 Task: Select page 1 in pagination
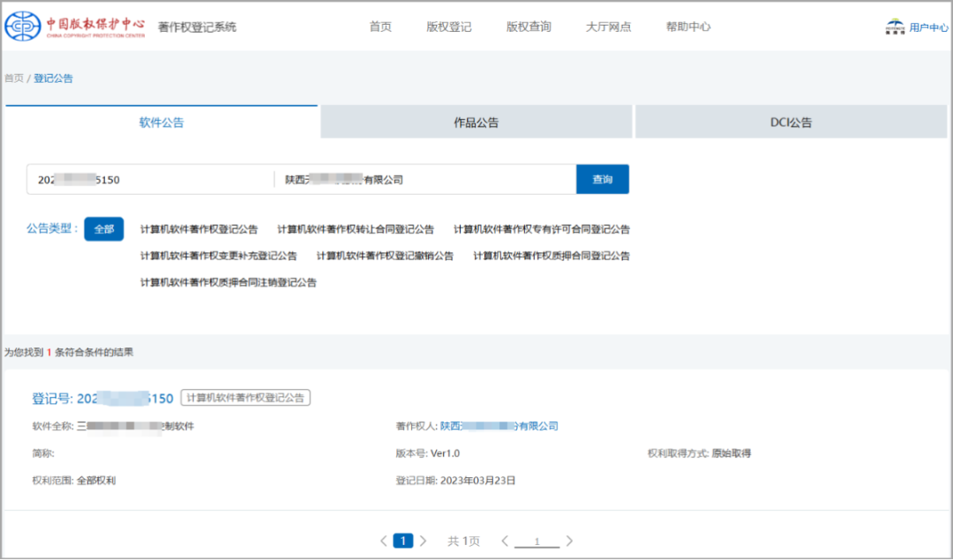coord(403,541)
